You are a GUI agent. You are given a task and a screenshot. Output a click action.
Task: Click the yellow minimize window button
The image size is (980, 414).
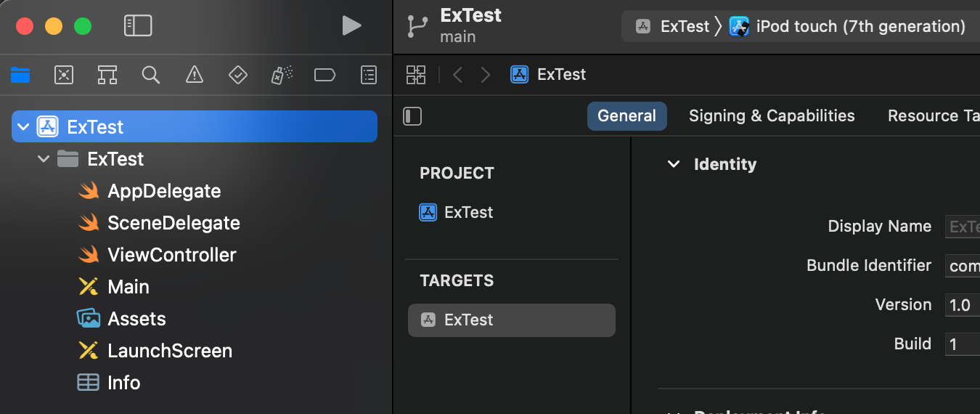54,26
